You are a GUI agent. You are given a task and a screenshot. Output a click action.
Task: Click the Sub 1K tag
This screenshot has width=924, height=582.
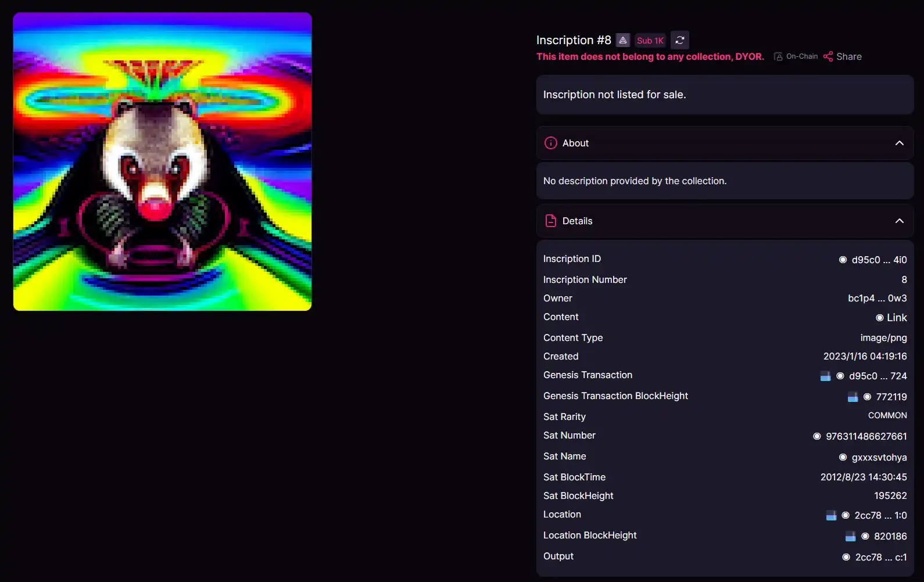point(650,41)
